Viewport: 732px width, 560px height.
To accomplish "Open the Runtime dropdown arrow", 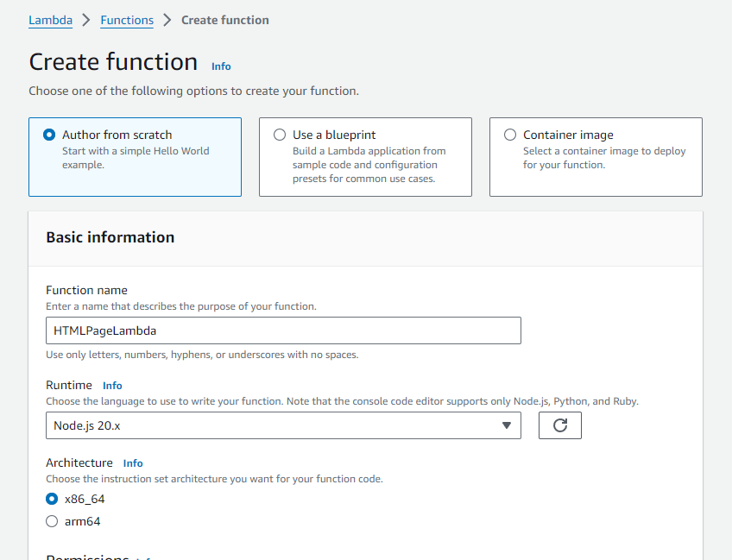I will click(508, 425).
